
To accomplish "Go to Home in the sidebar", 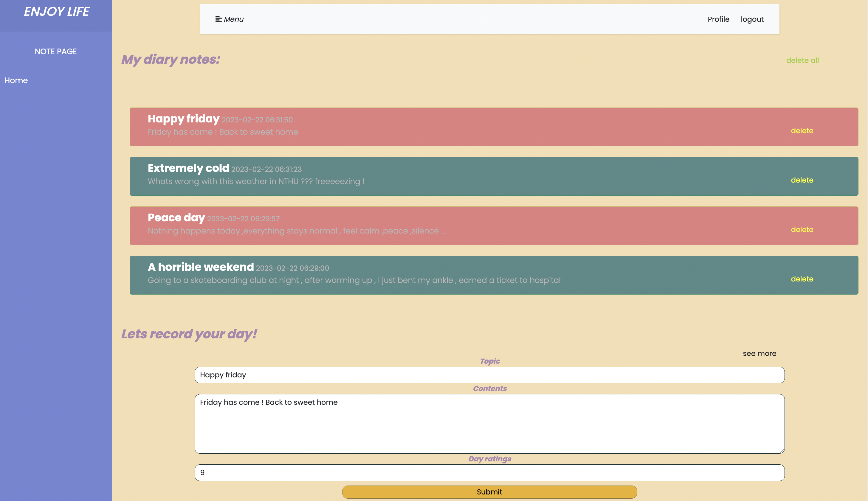I will [16, 80].
